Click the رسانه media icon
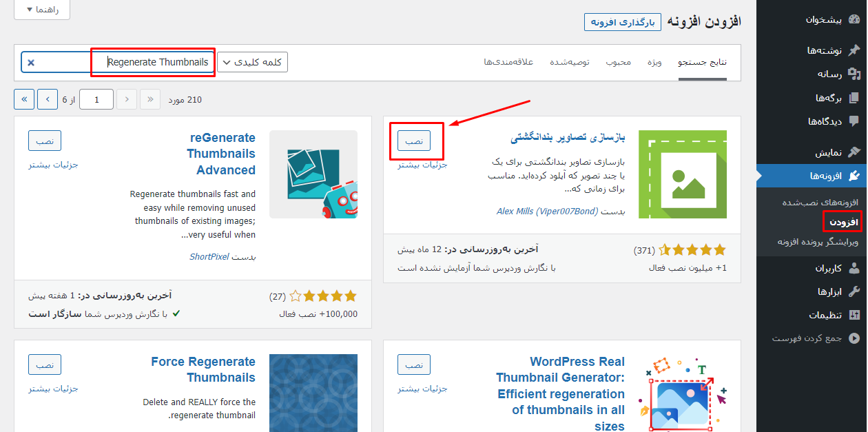Viewport: 868px width, 432px height. 854,74
